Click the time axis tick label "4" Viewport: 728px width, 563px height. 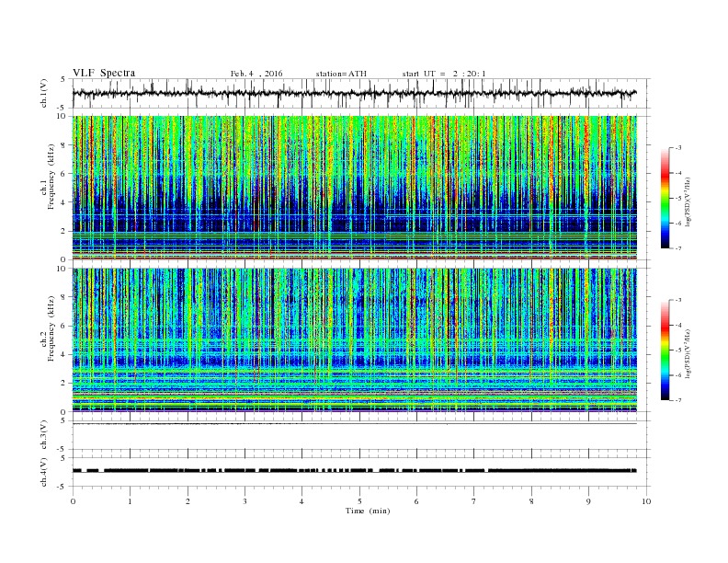click(301, 501)
